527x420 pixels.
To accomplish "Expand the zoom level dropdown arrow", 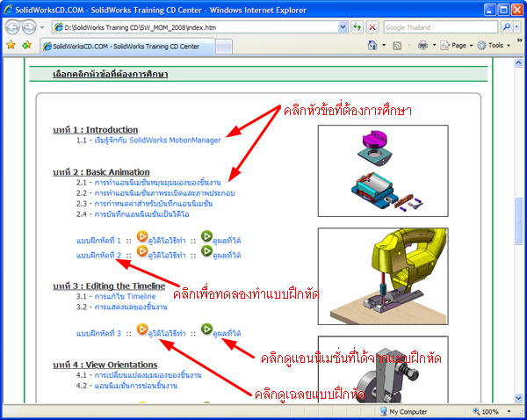I will click(509, 411).
